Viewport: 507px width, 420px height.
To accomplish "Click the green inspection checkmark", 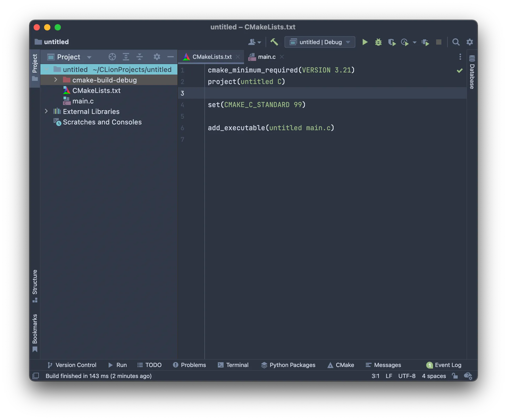I will coord(460,70).
